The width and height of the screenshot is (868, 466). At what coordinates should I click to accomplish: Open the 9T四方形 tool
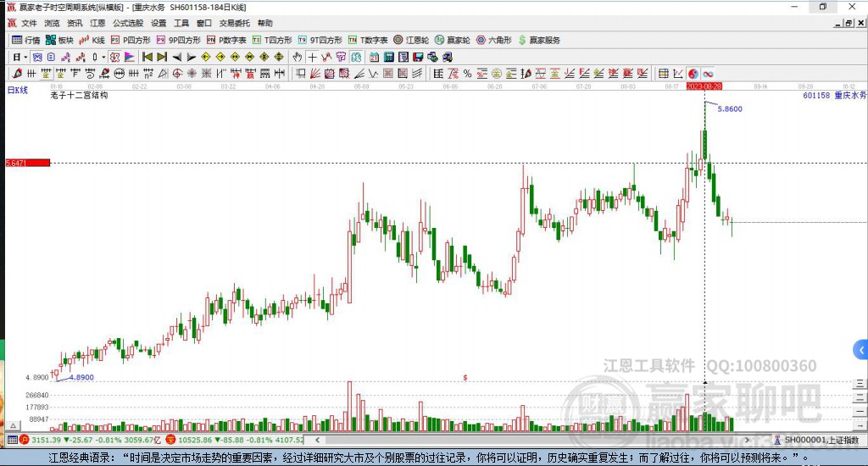pos(320,40)
